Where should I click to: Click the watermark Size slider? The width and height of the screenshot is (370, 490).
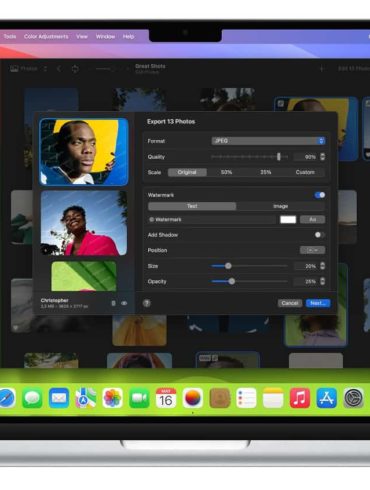click(249, 266)
